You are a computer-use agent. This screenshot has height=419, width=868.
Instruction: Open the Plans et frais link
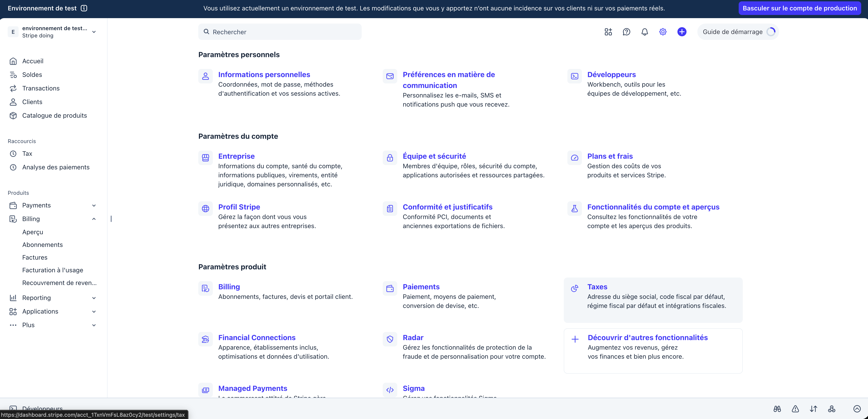[610, 156]
